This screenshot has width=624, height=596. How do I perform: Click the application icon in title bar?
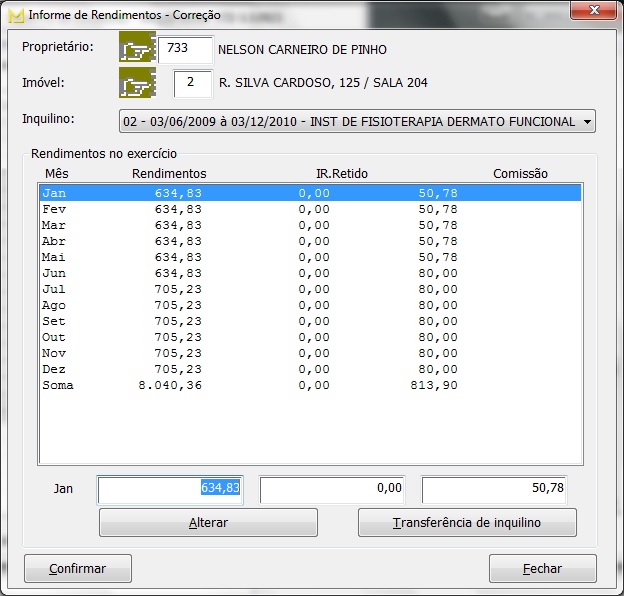point(14,14)
